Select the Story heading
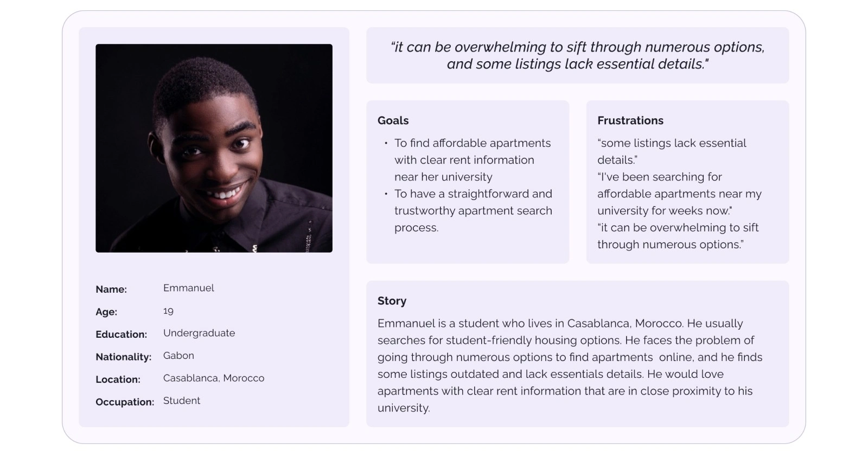 point(392,301)
